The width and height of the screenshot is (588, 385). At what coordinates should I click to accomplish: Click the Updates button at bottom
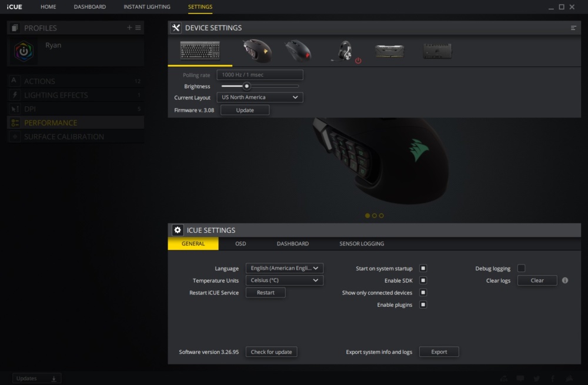click(36, 379)
